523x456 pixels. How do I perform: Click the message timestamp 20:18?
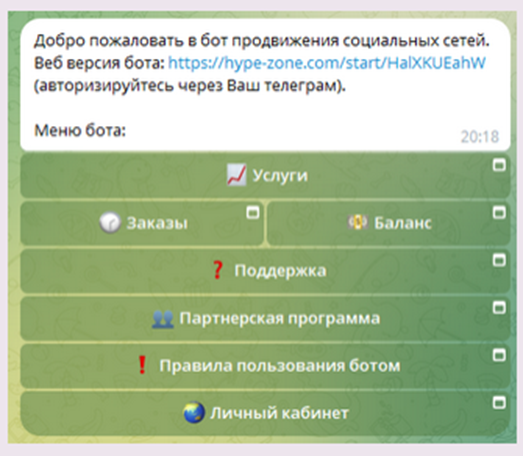(x=480, y=137)
